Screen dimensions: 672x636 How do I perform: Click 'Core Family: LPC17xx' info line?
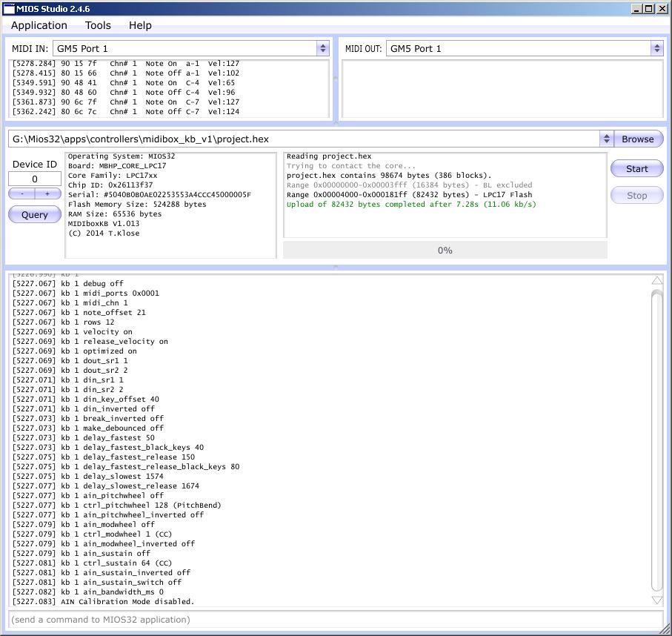coord(113,176)
